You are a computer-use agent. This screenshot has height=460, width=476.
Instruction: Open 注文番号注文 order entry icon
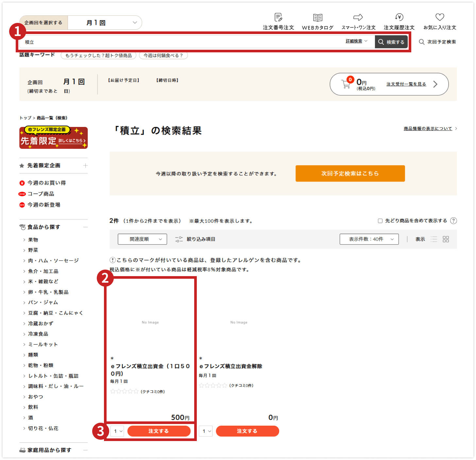(278, 17)
